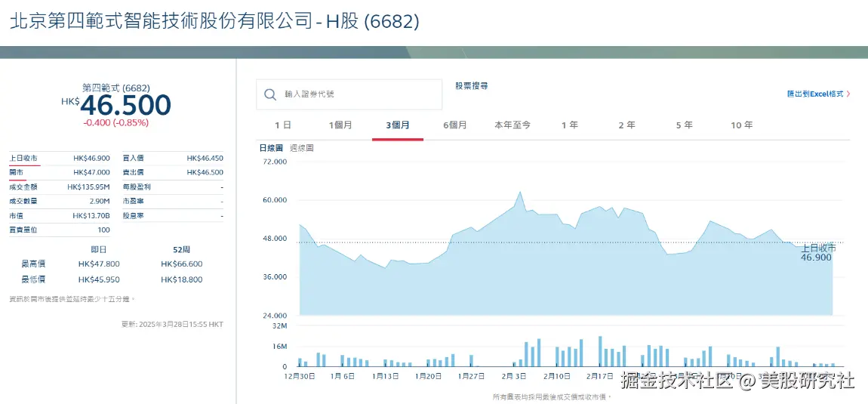Click the 52周 column header
Image resolution: width=868 pixels, height=404 pixels.
tap(182, 249)
